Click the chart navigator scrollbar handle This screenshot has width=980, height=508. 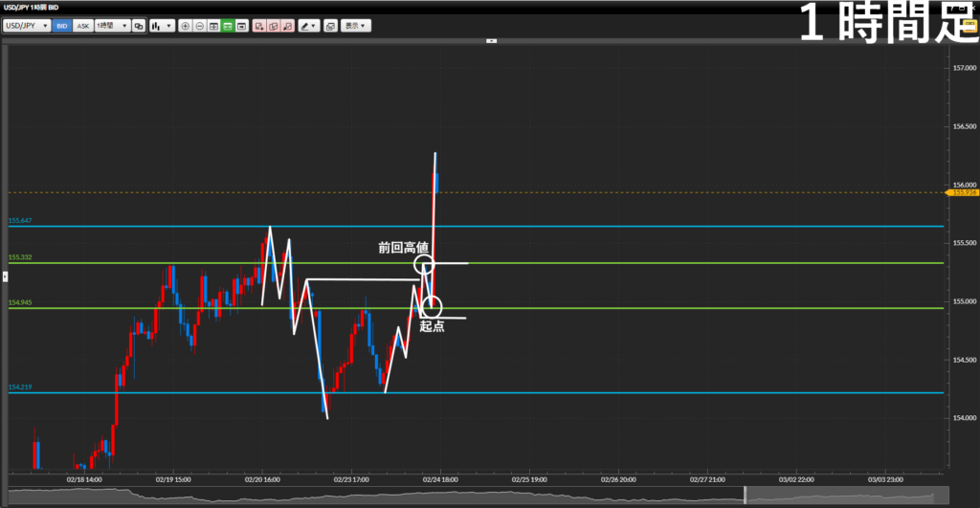click(745, 495)
